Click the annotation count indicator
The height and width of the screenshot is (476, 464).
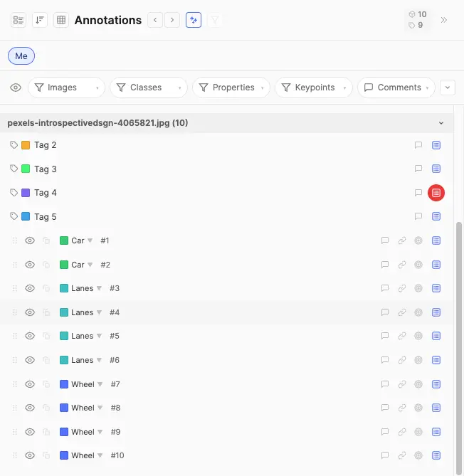tap(418, 14)
